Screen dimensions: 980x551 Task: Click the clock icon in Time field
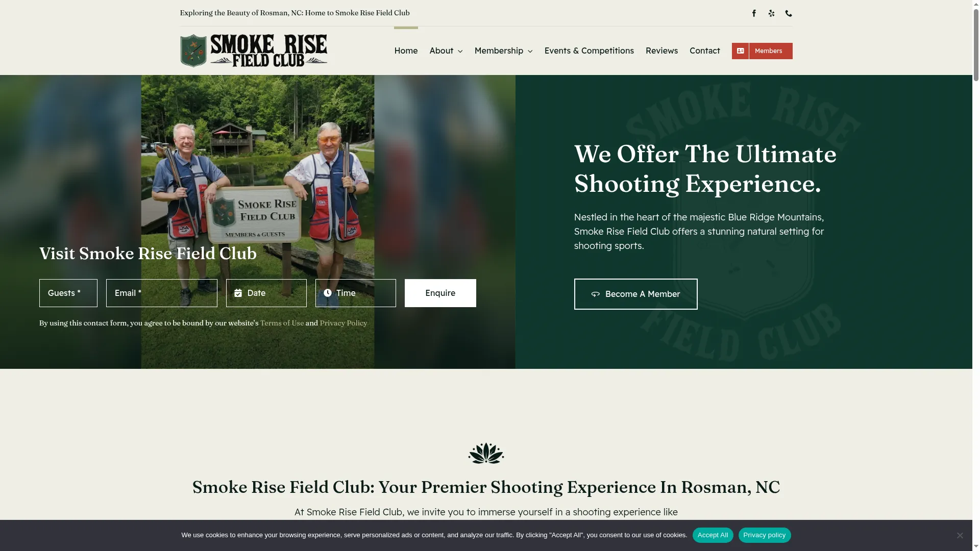(x=328, y=293)
